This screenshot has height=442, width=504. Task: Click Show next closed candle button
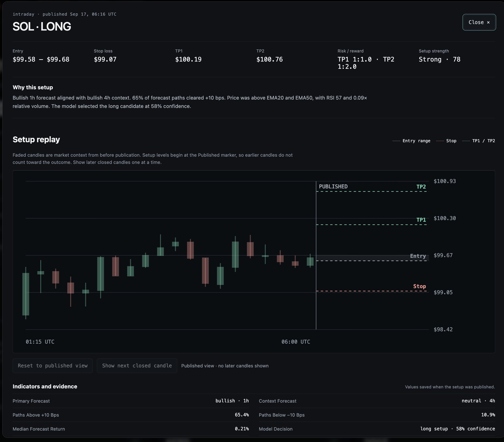[137, 366]
